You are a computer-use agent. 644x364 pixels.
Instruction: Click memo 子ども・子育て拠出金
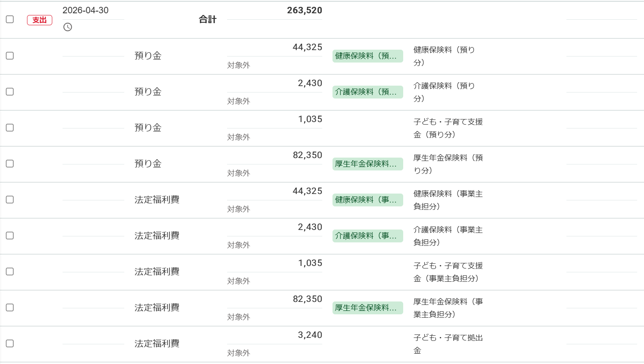point(448,344)
